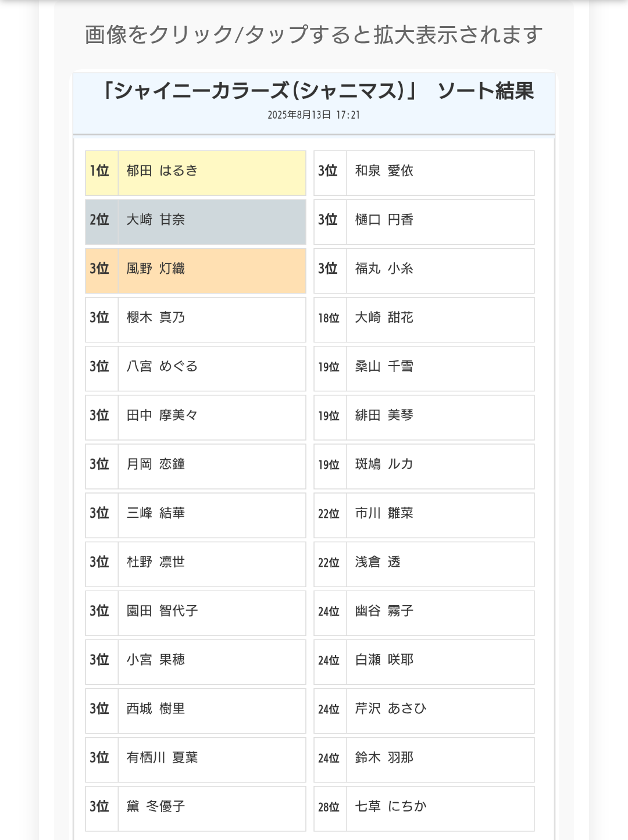Screen dimensions: 628x840
Task: Select the 2位 大崎 甘奈 entry
Action: [x=195, y=221]
